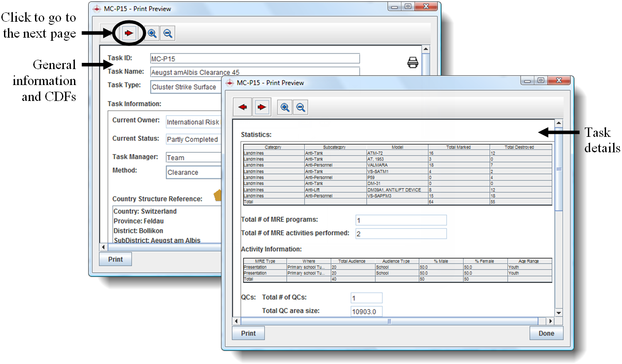
Task: Click the Done button
Action: point(546,333)
